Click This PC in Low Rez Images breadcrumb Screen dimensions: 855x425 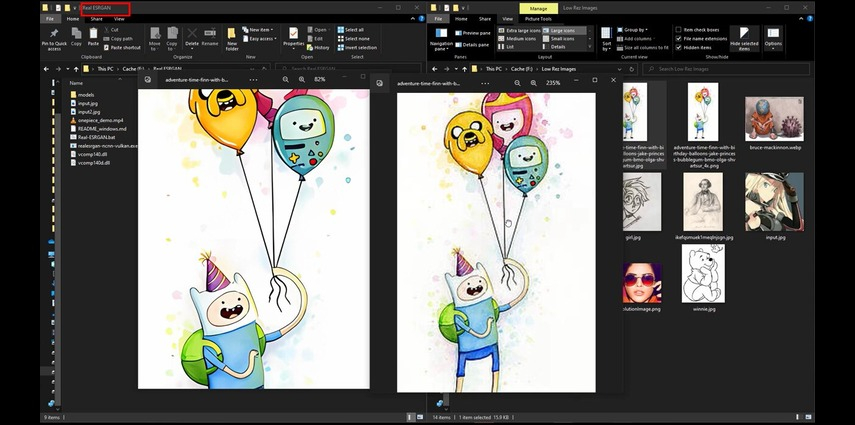(x=493, y=69)
